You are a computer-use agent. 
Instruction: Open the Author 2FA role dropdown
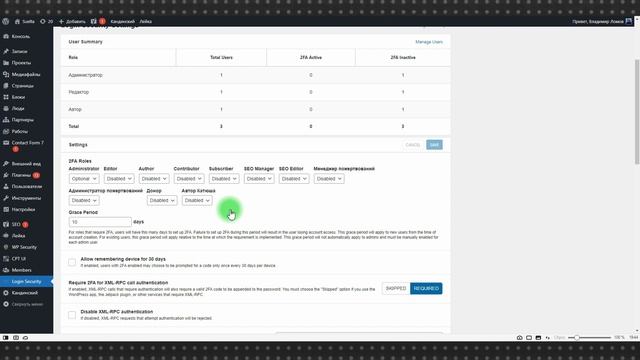pos(154,179)
